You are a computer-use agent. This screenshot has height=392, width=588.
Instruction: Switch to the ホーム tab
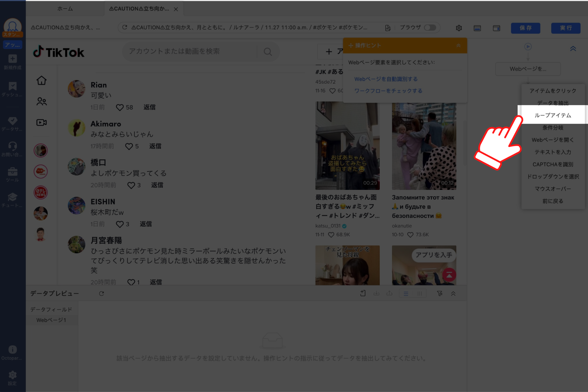(x=65, y=9)
